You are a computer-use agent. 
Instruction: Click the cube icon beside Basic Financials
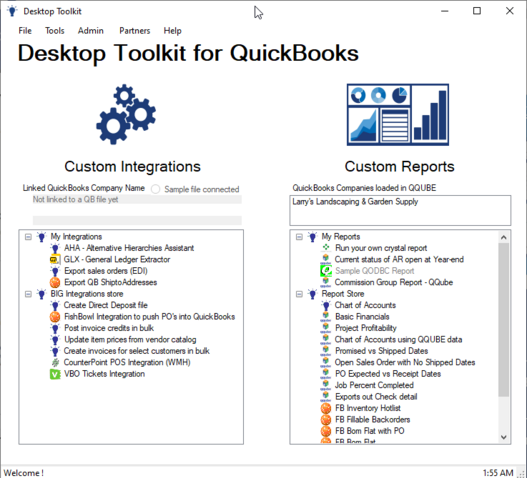point(326,317)
